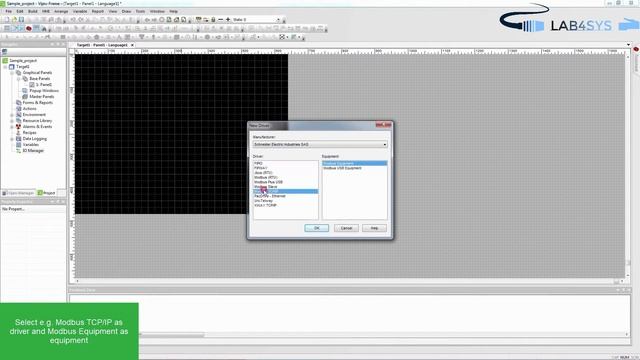Open the Build menu
The image size is (640, 360).
[33, 11]
